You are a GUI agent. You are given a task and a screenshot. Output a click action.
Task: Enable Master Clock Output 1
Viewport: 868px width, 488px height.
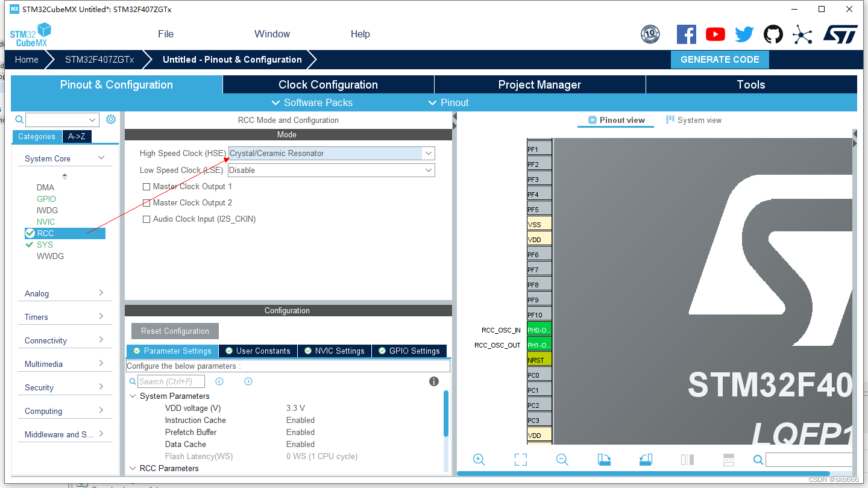click(x=146, y=187)
